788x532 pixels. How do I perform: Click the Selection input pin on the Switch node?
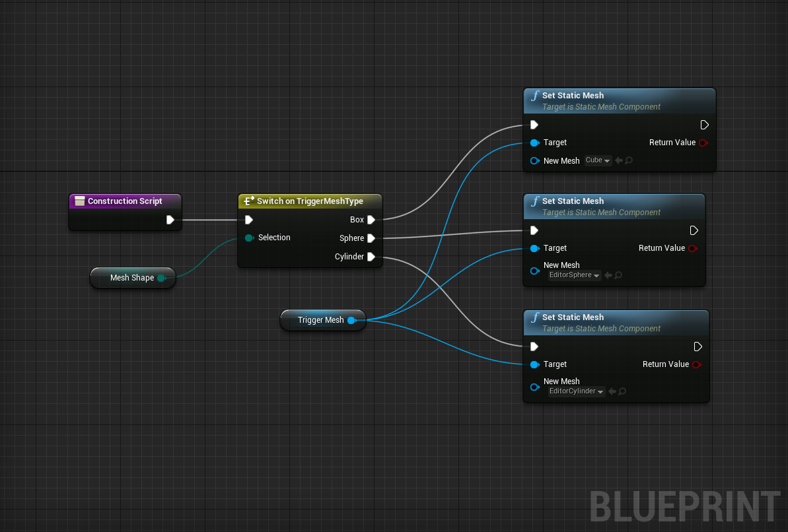[x=249, y=238]
